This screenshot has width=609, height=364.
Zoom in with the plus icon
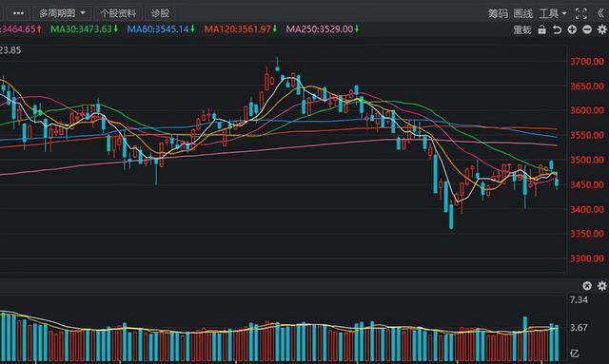(572, 29)
